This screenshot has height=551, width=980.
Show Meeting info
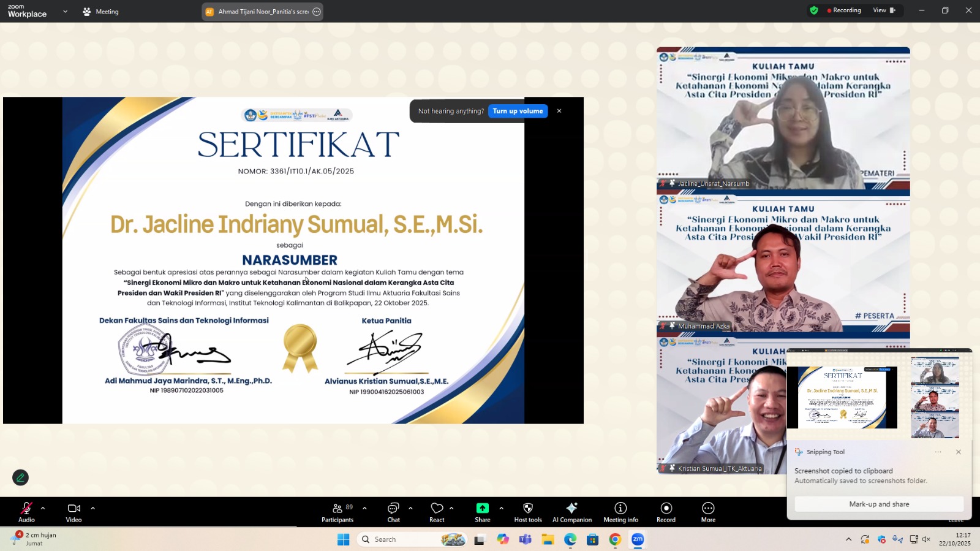click(620, 512)
